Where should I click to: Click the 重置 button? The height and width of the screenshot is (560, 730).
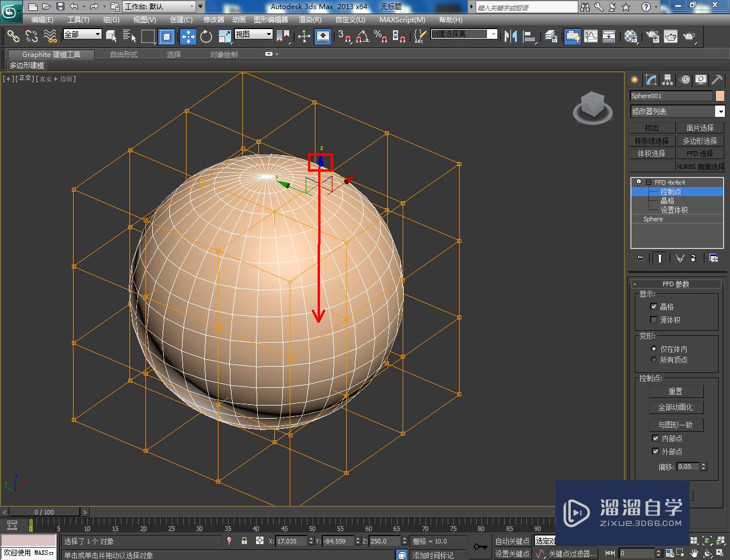[676, 392]
